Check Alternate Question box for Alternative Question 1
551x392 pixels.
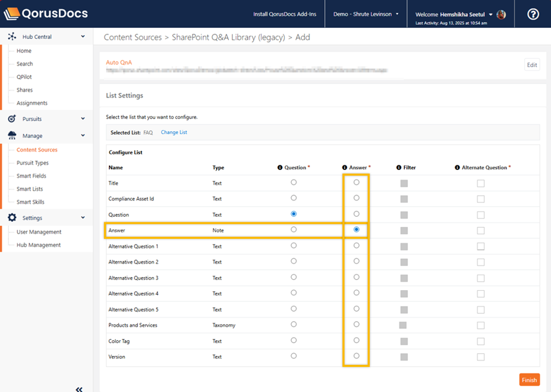(481, 247)
